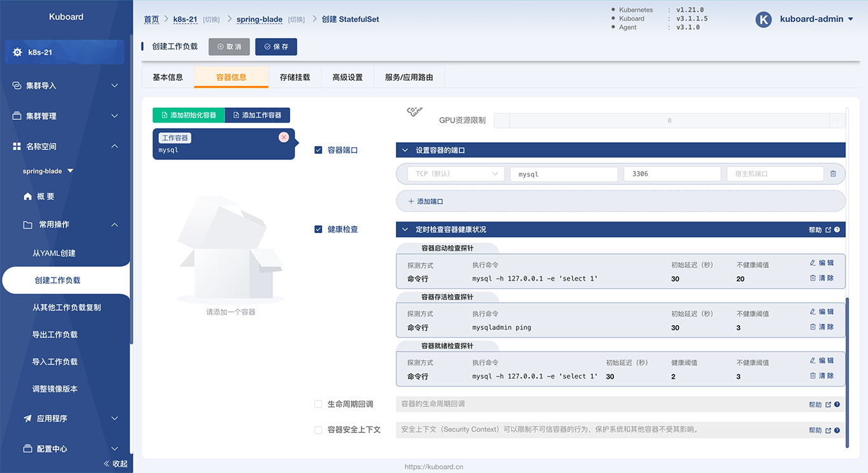The image size is (868, 473).
Task: Uncheck the 容器端口 checkbox
Action: 318,150
